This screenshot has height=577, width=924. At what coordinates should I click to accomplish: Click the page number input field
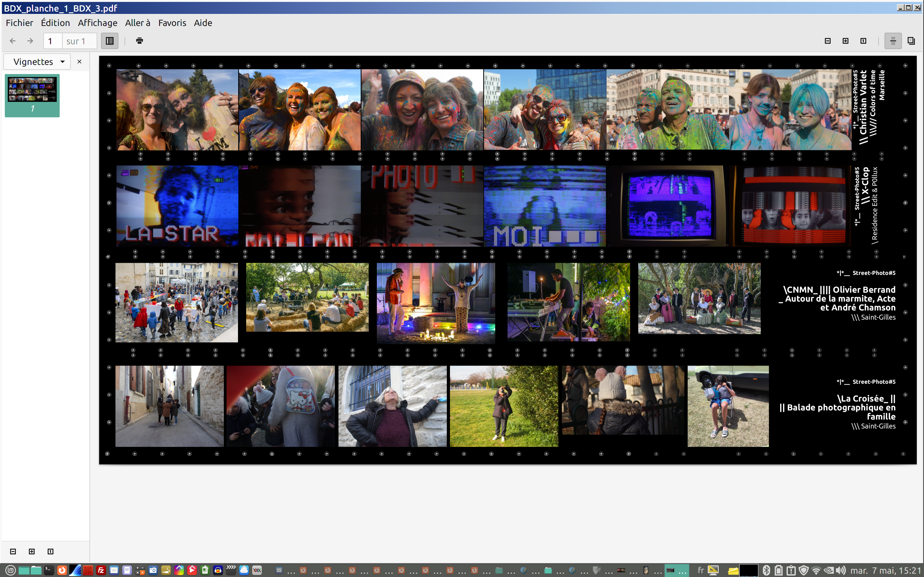53,41
